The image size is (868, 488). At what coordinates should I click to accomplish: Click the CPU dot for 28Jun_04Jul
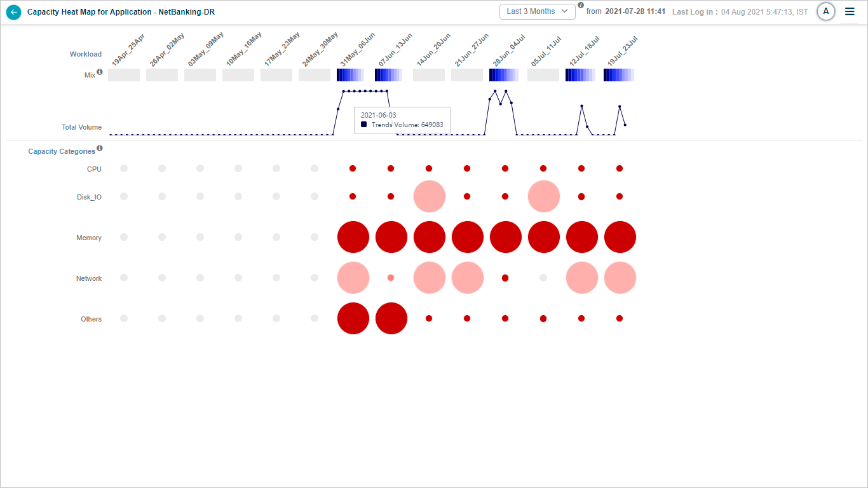pos(505,168)
